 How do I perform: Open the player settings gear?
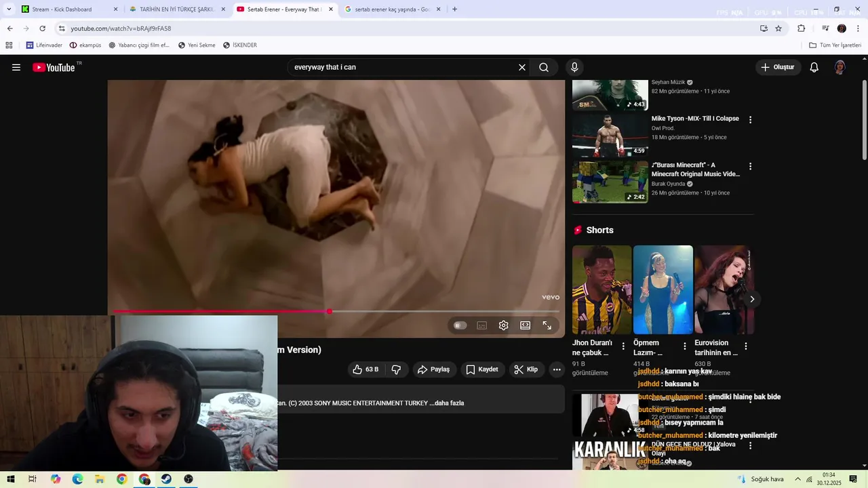(503, 325)
